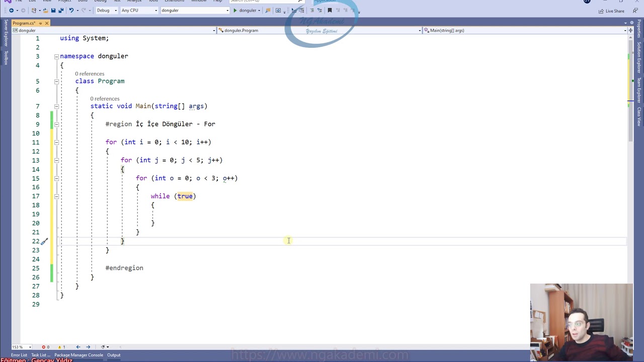
Task: Click the Save All icon
Action: [61, 11]
